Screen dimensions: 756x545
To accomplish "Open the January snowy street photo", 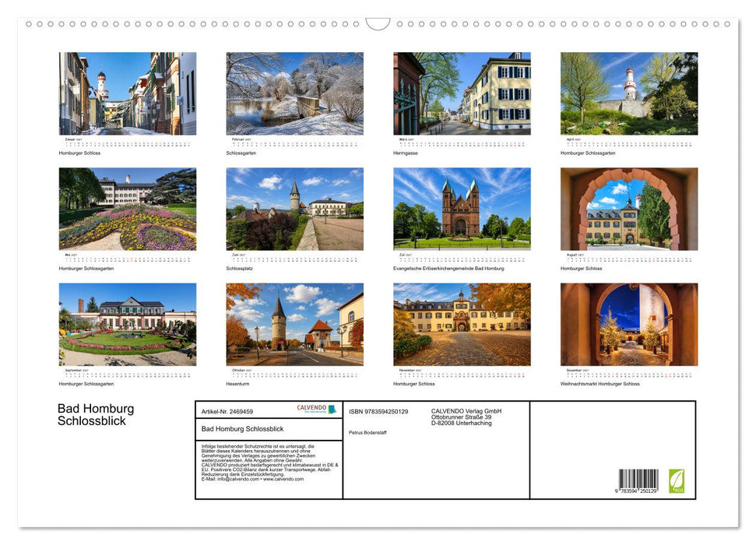I will point(128,93).
